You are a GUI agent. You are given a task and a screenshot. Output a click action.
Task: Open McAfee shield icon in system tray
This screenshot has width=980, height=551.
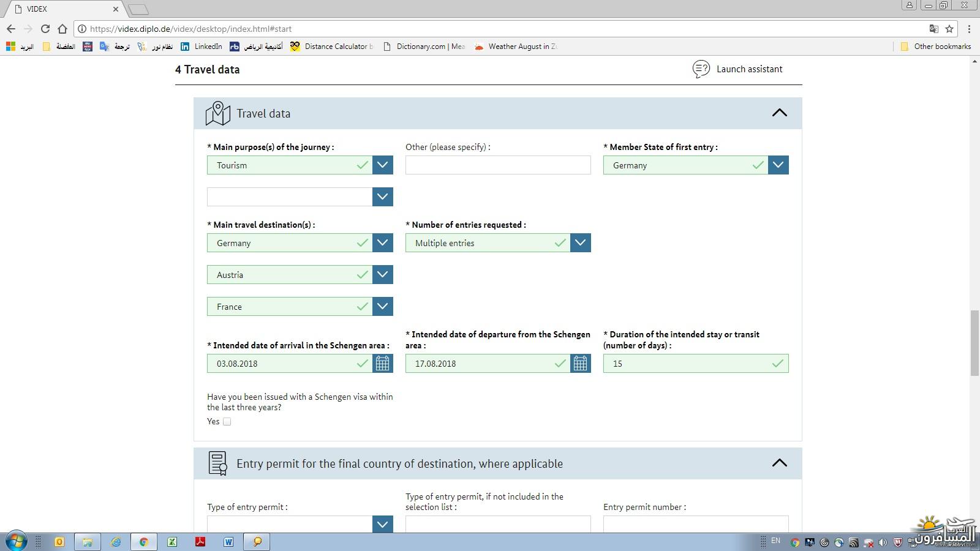point(898,542)
